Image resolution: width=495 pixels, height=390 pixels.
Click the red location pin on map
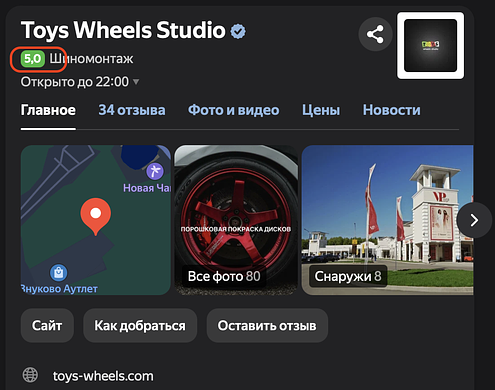pyautogui.click(x=96, y=216)
